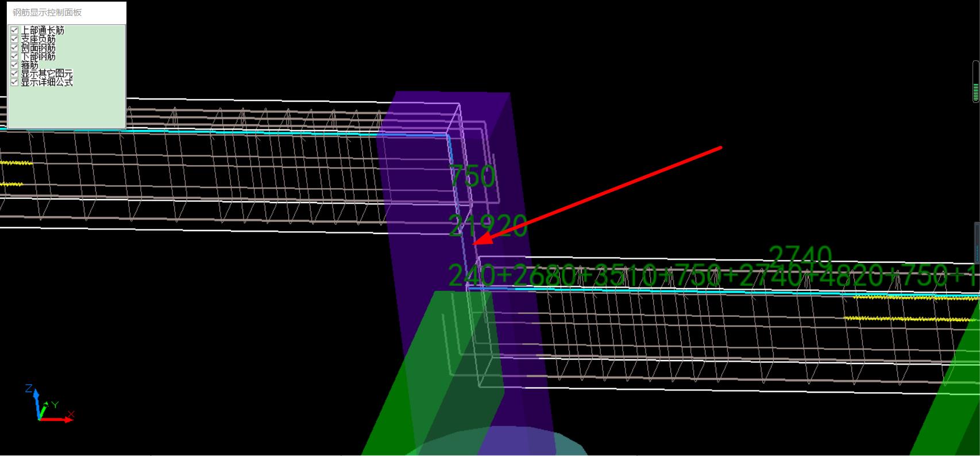Click the green vertical level gauge
The width and height of the screenshot is (980, 456).
coord(975,82)
